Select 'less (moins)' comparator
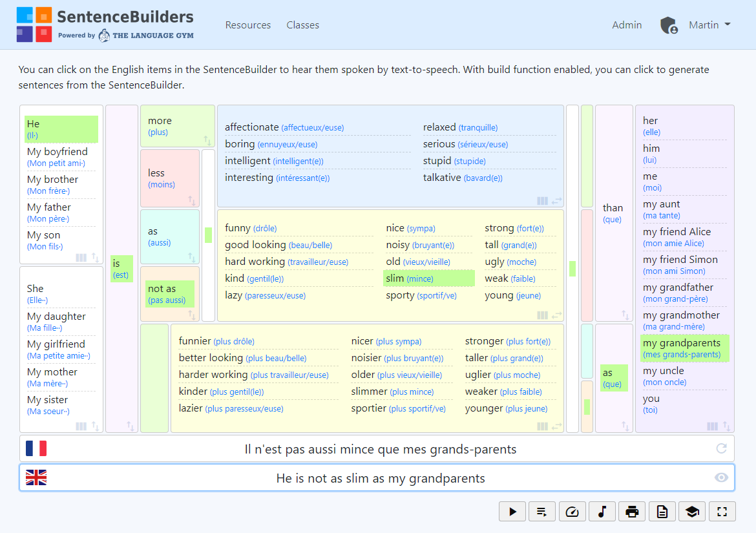Image resolution: width=756 pixels, height=533 pixels. pos(162,178)
